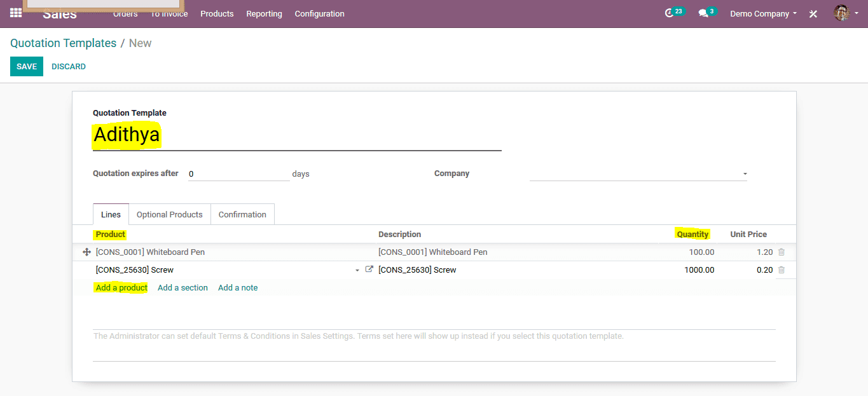Open external link icon for Screw product
This screenshot has width=868, height=396.
pyautogui.click(x=369, y=270)
